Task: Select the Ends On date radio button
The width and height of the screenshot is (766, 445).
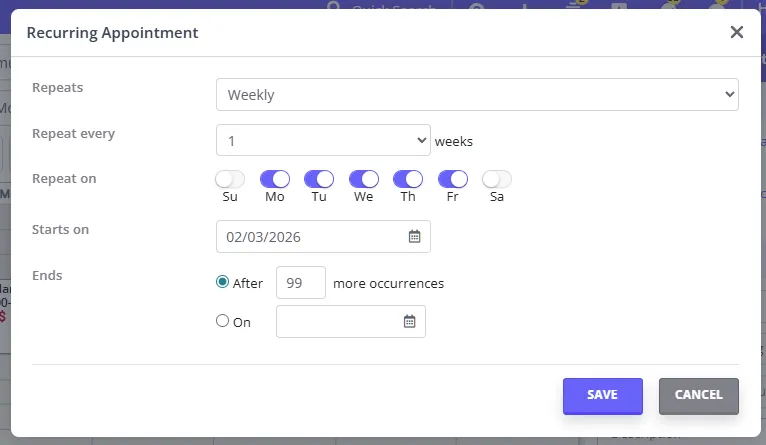Action: point(222,321)
